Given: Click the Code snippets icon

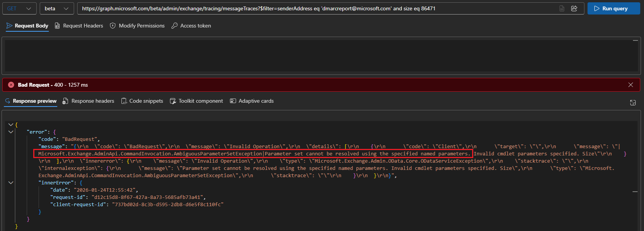Looking at the screenshot, I should pyautogui.click(x=124, y=101).
